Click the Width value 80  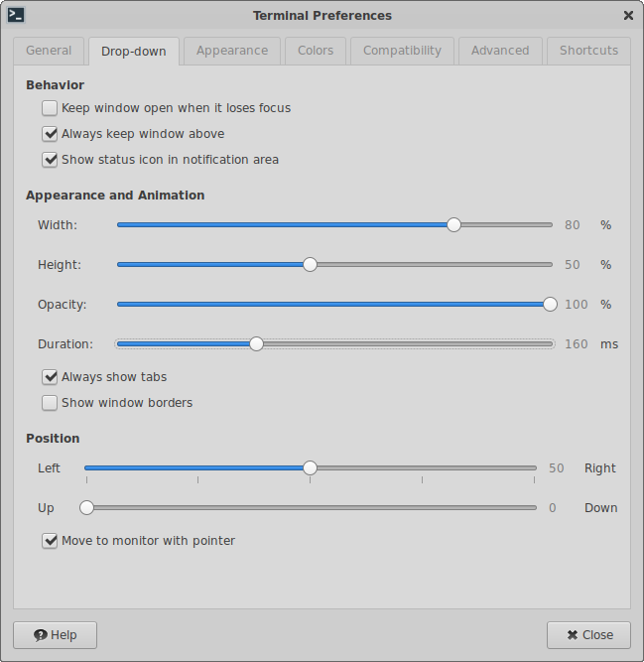573,225
